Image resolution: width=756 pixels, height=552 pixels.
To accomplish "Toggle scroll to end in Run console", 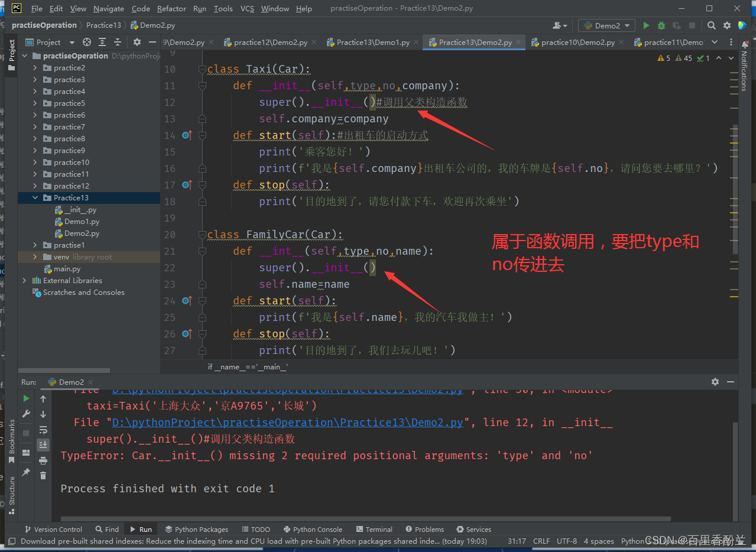I will click(x=43, y=445).
